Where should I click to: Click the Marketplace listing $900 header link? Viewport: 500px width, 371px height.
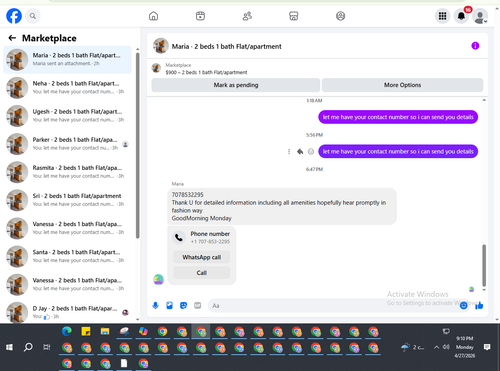pyautogui.click(x=206, y=72)
